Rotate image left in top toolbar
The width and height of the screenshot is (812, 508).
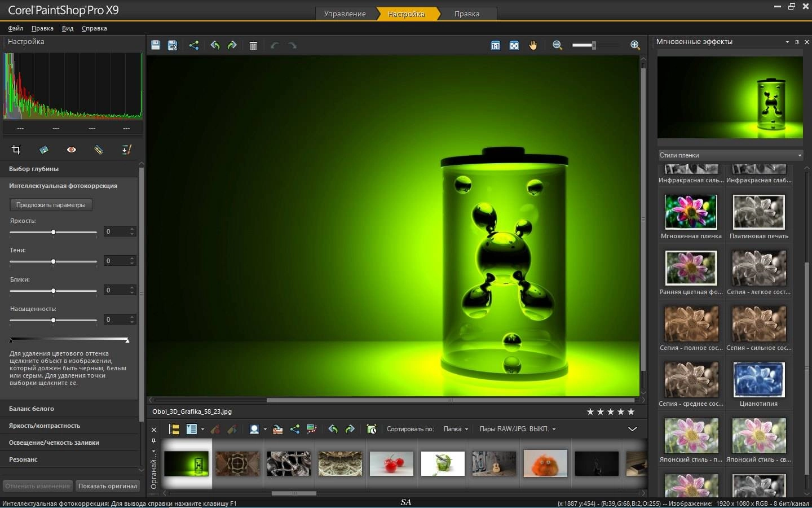(215, 45)
